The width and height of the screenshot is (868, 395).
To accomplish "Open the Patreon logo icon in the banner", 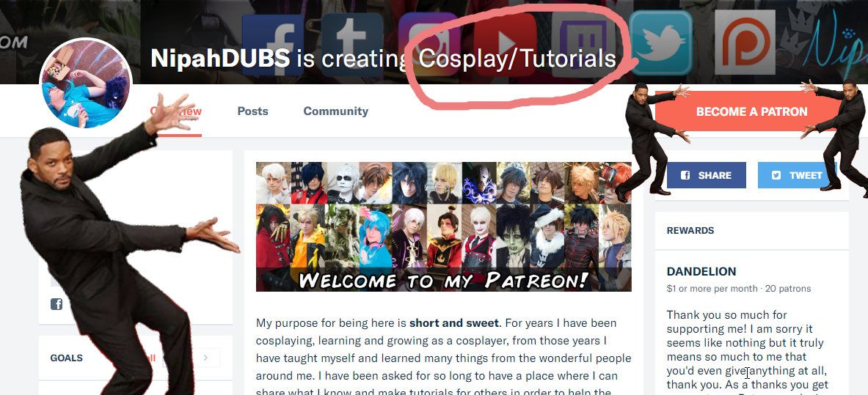I will pyautogui.click(x=745, y=42).
